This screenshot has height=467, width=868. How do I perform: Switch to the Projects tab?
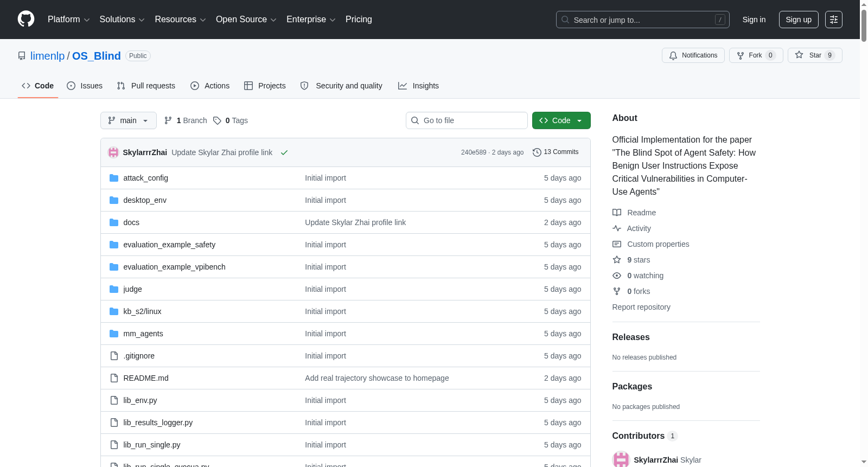click(265, 86)
